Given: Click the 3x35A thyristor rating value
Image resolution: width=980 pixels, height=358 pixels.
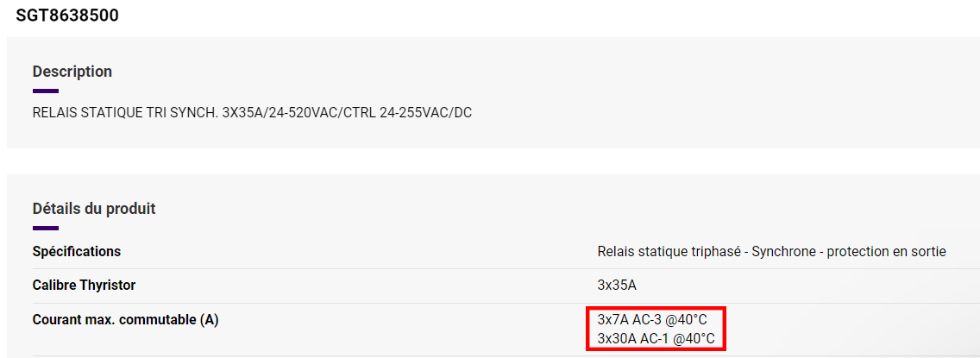Looking at the screenshot, I should [x=617, y=286].
